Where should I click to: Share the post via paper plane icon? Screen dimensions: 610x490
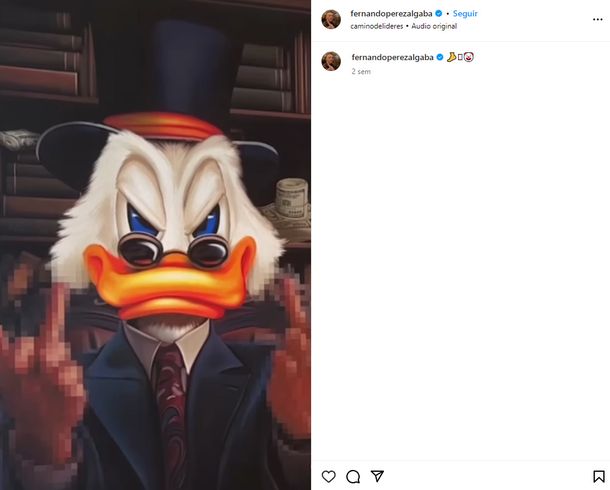click(x=377, y=476)
